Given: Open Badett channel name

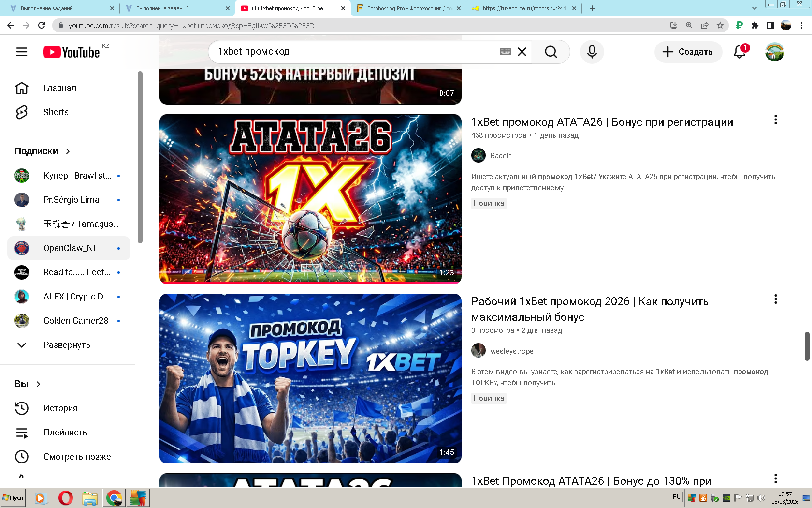Looking at the screenshot, I should [501, 156].
